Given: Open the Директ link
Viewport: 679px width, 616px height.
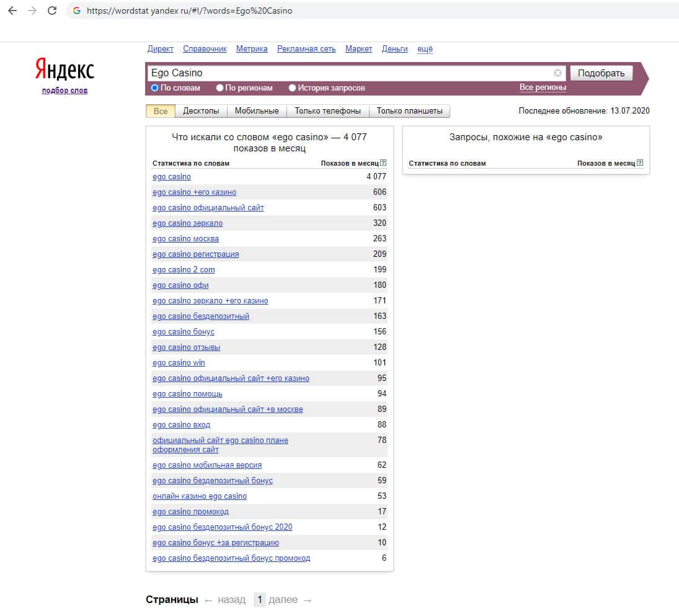Looking at the screenshot, I should 160,49.
